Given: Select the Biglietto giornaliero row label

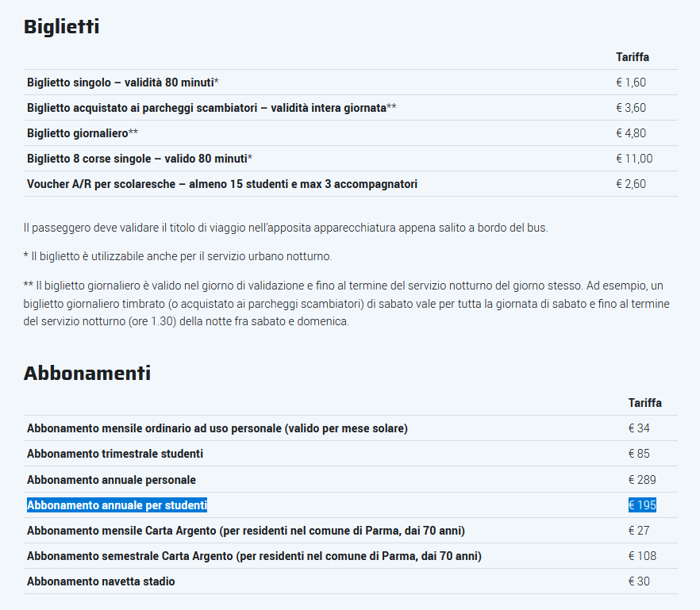Looking at the screenshot, I should [x=82, y=133].
